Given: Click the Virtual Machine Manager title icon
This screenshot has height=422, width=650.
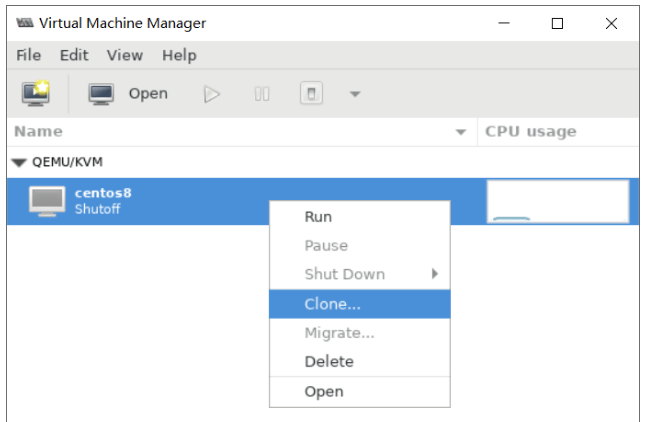Looking at the screenshot, I should (25, 23).
